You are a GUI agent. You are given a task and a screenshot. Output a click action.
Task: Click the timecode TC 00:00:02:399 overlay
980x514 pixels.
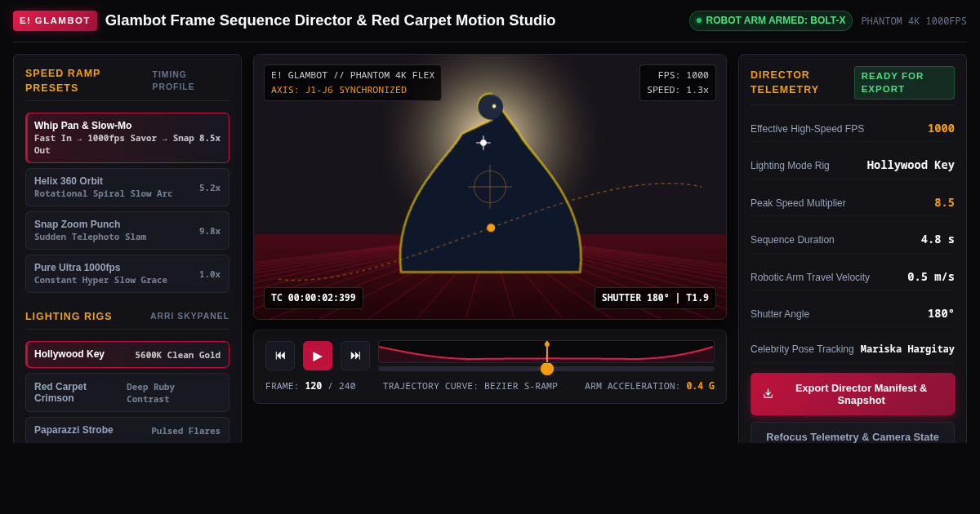coord(314,298)
